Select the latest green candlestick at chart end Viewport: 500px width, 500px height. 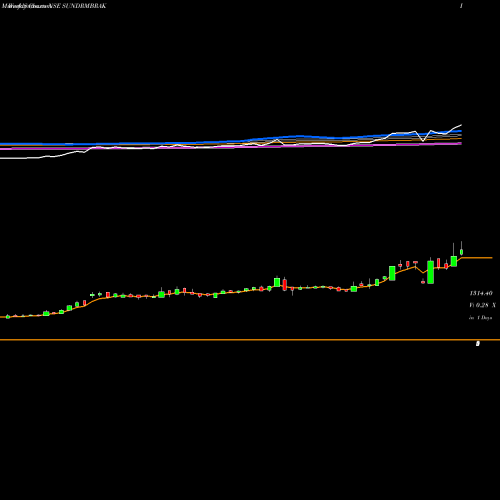[x=462, y=251]
